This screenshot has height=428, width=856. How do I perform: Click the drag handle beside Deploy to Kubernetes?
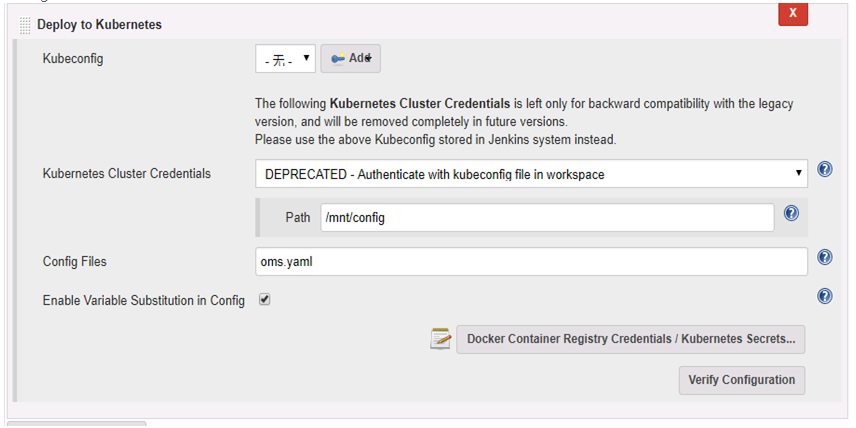25,25
